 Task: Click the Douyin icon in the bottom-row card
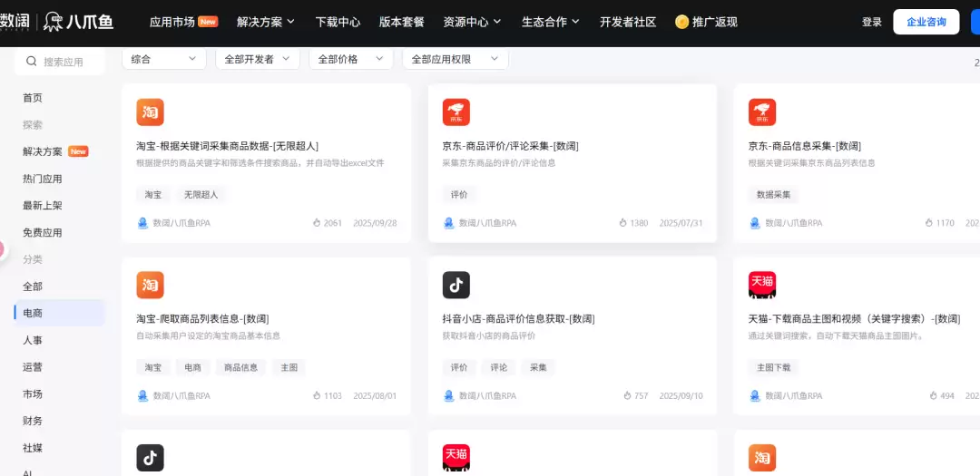150,458
